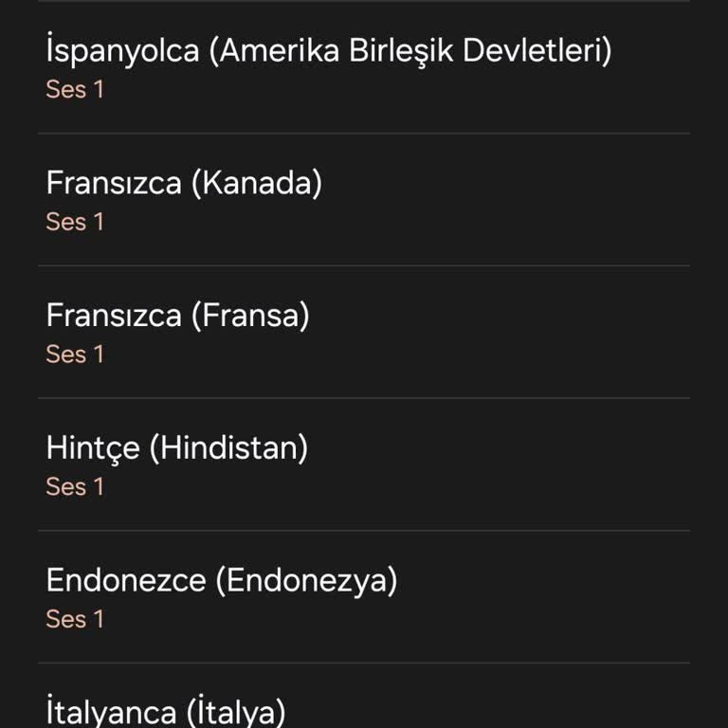The width and height of the screenshot is (728, 728).
Task: Open İspanyolca (Amerika Birleşik Devletleri) voice entry
Action: [x=364, y=67]
